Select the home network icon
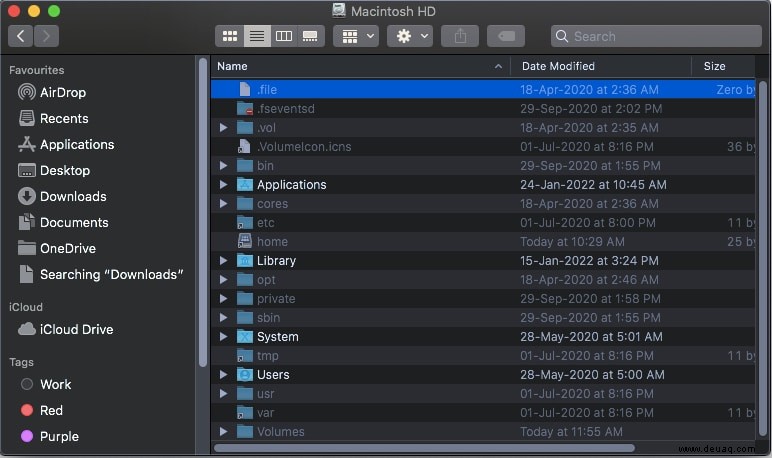Screen dimensions: 772x458 coord(245,241)
